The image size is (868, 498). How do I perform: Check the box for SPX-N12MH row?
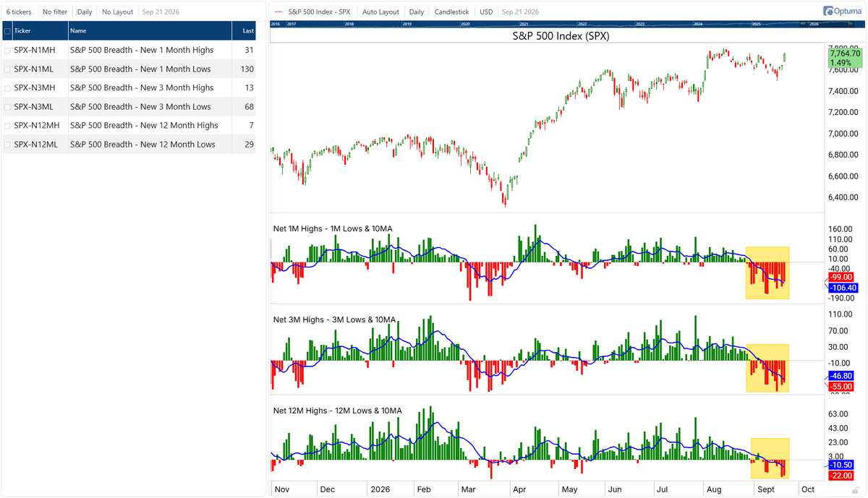click(x=7, y=126)
